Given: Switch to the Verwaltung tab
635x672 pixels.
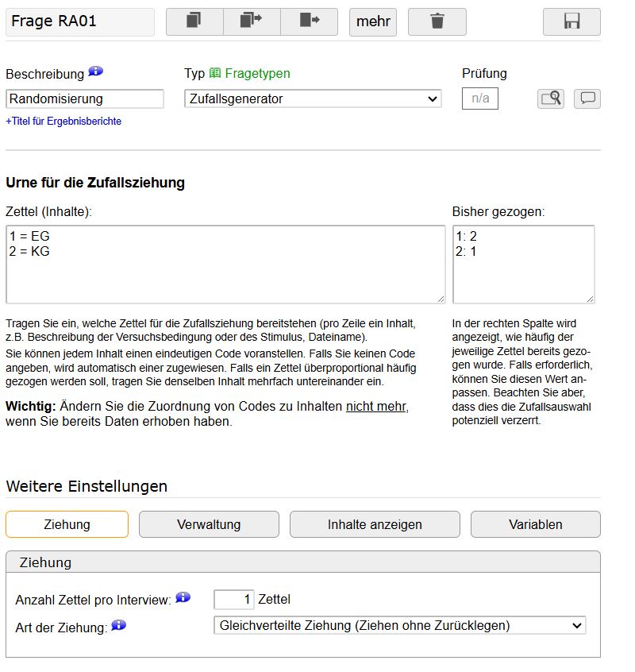Looking at the screenshot, I should tap(209, 524).
